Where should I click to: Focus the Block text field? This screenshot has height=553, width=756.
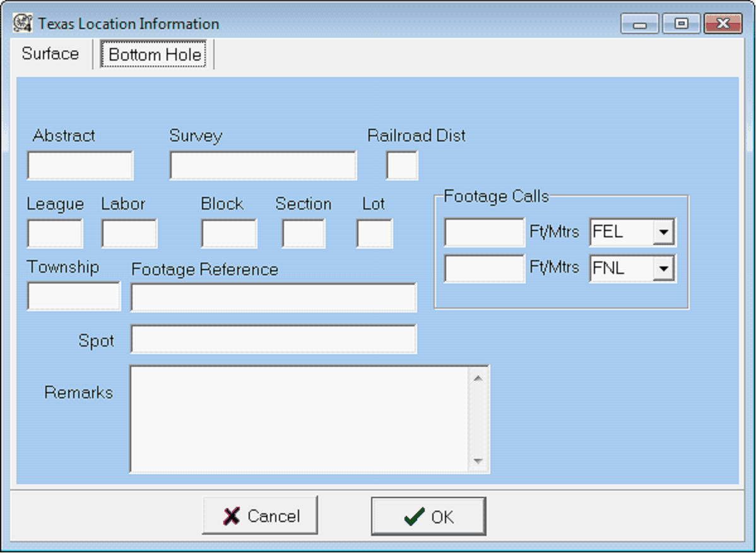click(228, 234)
